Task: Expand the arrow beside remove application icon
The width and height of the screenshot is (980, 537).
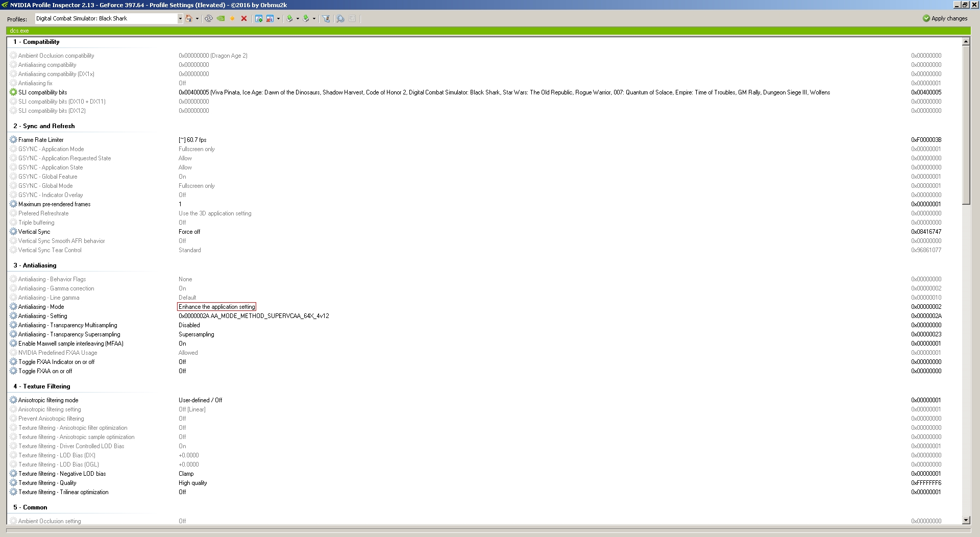Action: (x=278, y=18)
